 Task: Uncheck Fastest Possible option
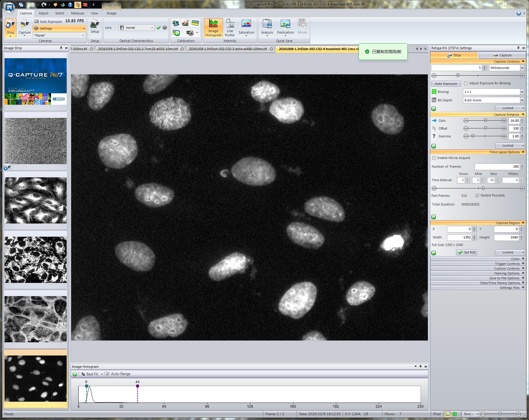(477, 196)
